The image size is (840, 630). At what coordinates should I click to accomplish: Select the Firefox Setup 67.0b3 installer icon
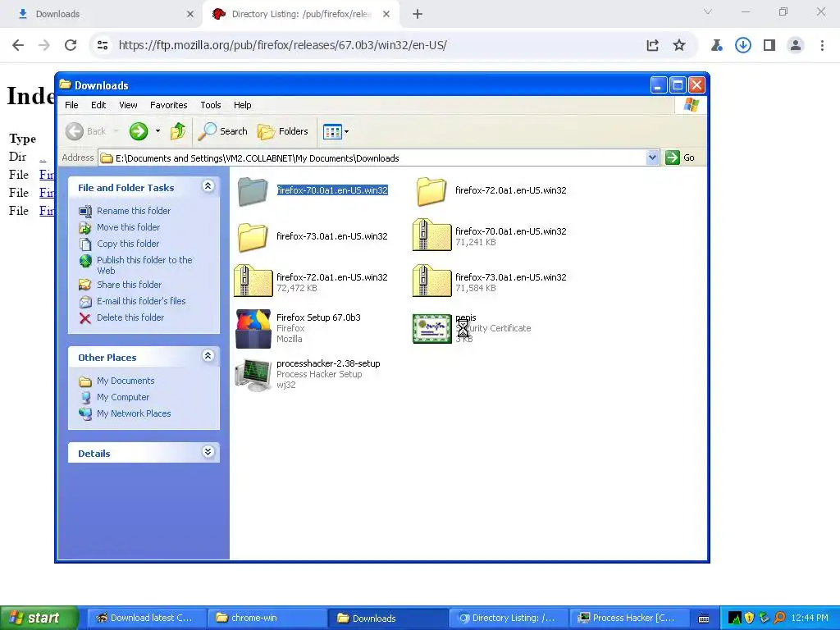(253, 328)
